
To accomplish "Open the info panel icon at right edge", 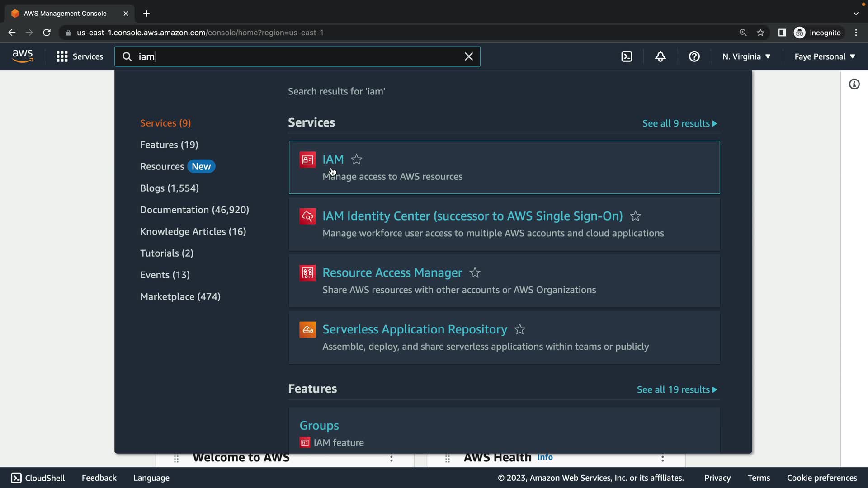I will tap(854, 84).
